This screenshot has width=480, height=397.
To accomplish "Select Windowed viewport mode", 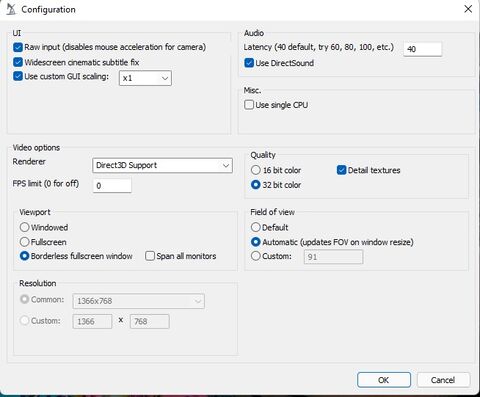I will click(x=24, y=227).
